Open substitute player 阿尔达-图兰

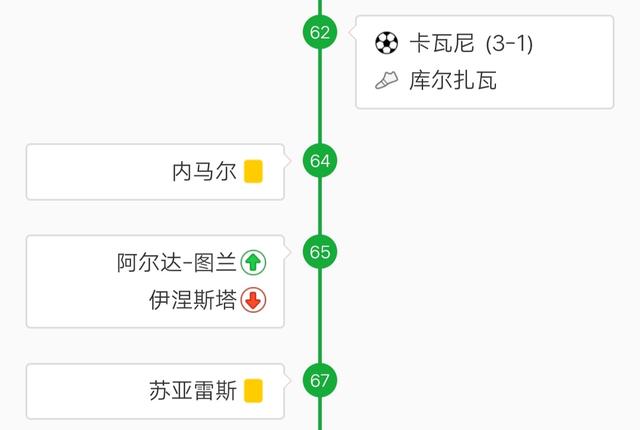point(177,262)
